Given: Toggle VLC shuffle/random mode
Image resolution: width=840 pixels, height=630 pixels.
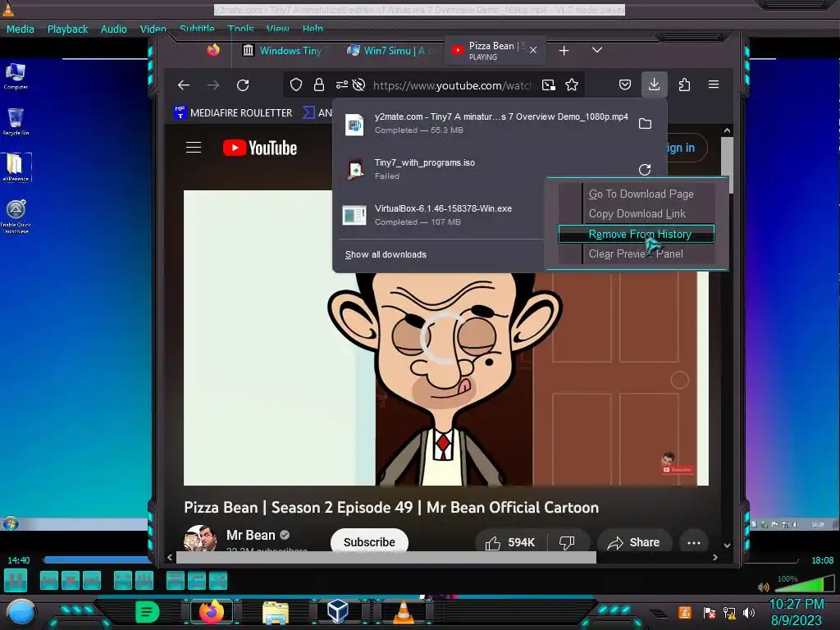Looking at the screenshot, I should point(218,581).
